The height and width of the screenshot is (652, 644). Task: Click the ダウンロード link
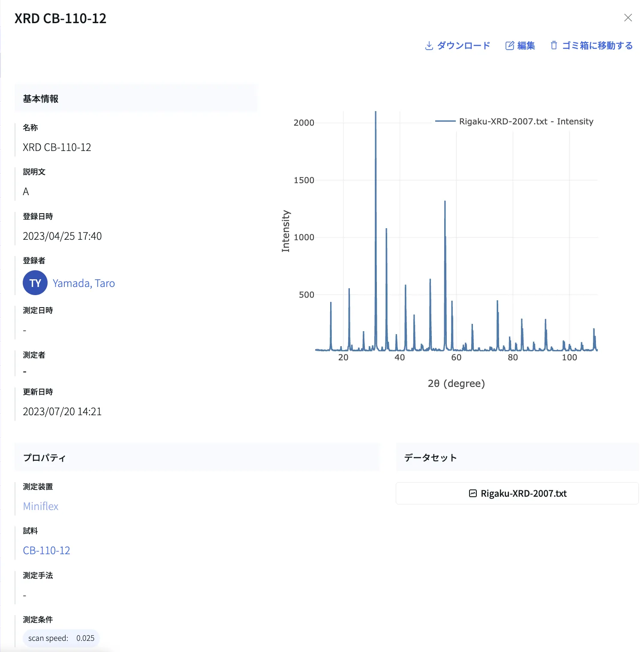click(x=463, y=45)
